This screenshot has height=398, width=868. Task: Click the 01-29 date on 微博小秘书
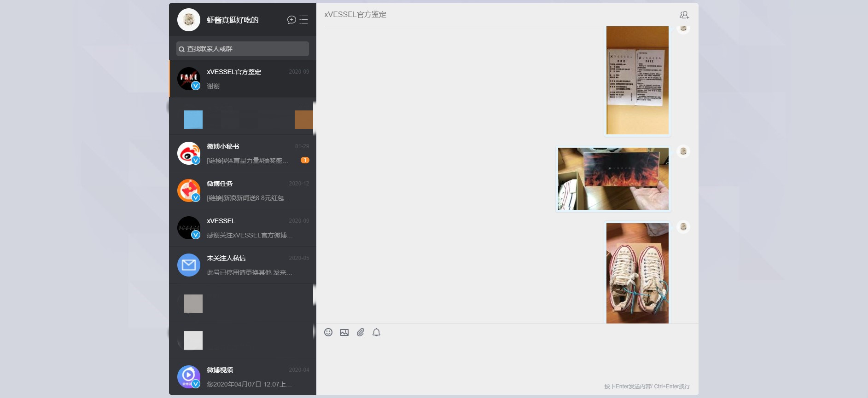coord(302,146)
